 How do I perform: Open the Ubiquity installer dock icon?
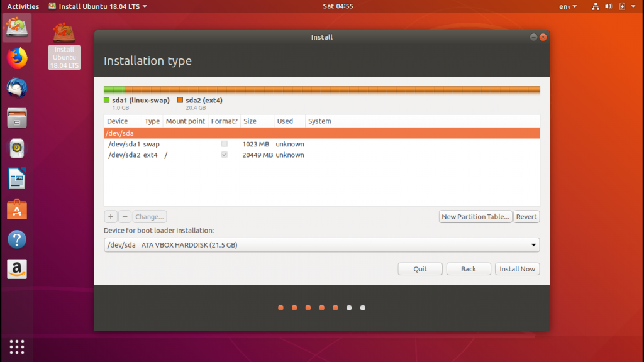[x=17, y=28]
